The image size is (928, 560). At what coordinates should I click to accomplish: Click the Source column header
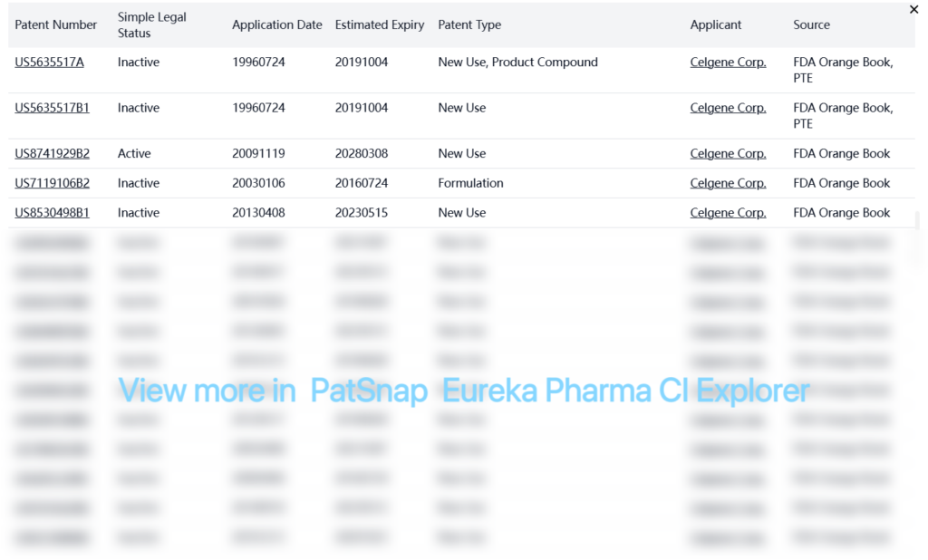click(811, 25)
